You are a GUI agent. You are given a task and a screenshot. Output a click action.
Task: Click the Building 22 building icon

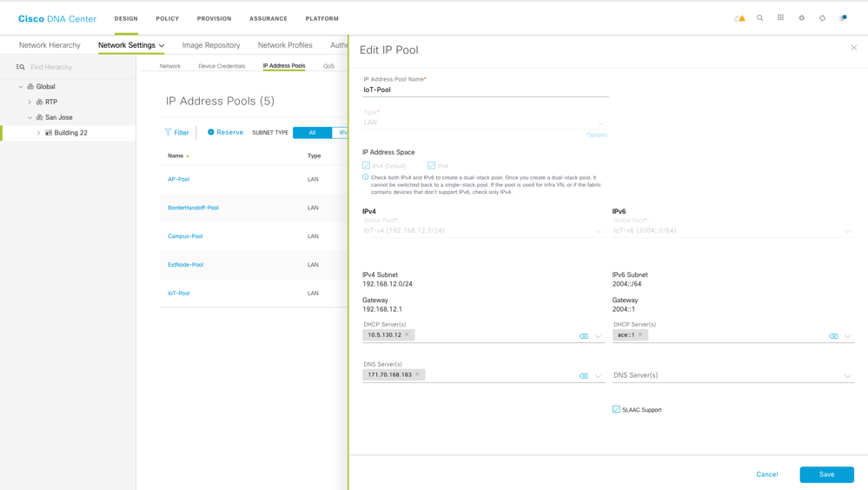click(48, 133)
